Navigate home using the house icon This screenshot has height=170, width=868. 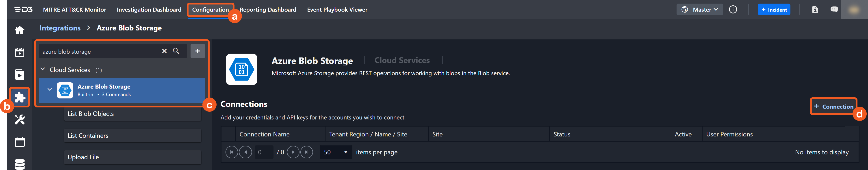[x=20, y=30]
